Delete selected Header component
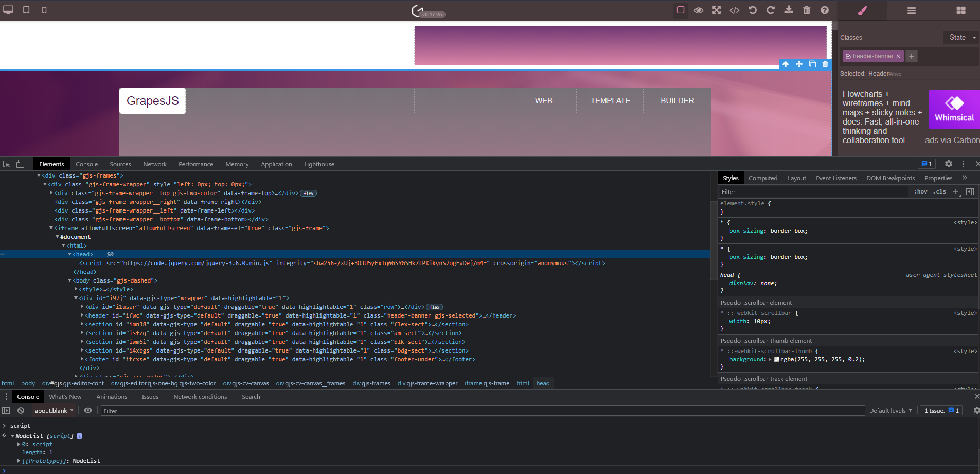This screenshot has height=474, width=980. (x=825, y=64)
